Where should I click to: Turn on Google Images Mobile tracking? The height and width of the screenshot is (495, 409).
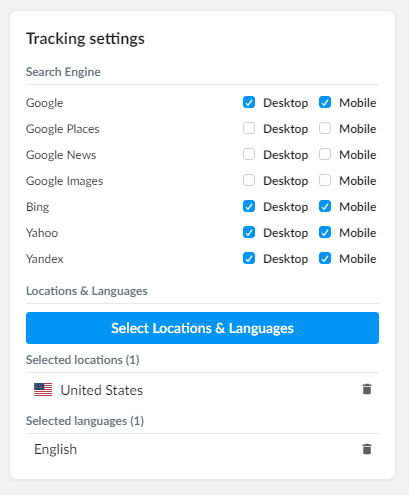pos(325,180)
